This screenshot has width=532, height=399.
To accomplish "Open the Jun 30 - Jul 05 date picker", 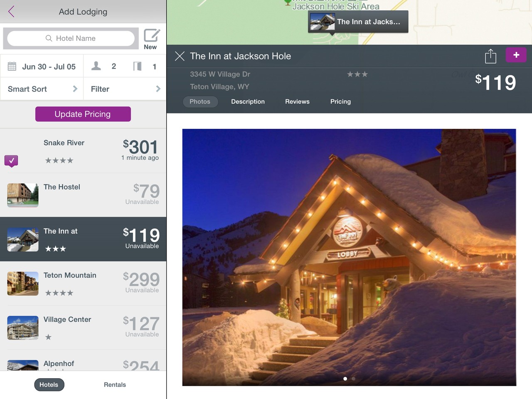I will 42,66.
